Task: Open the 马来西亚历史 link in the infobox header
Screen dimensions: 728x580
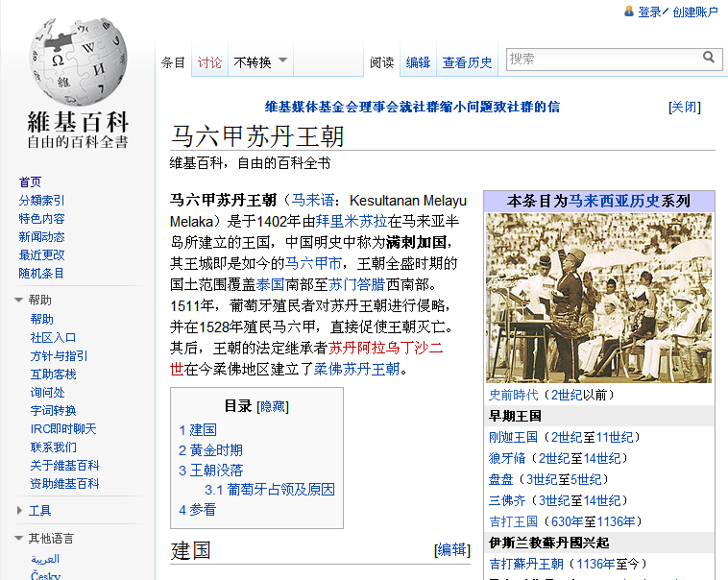Action: pos(614,201)
